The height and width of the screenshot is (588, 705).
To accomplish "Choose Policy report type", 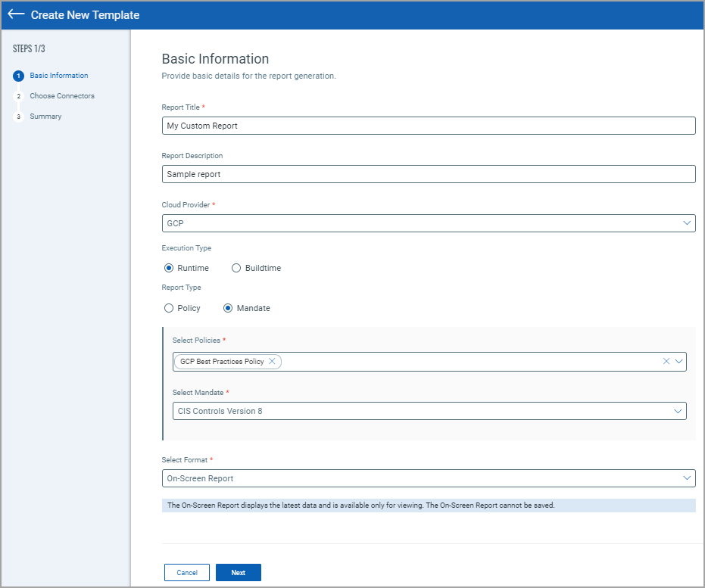I will 169,308.
